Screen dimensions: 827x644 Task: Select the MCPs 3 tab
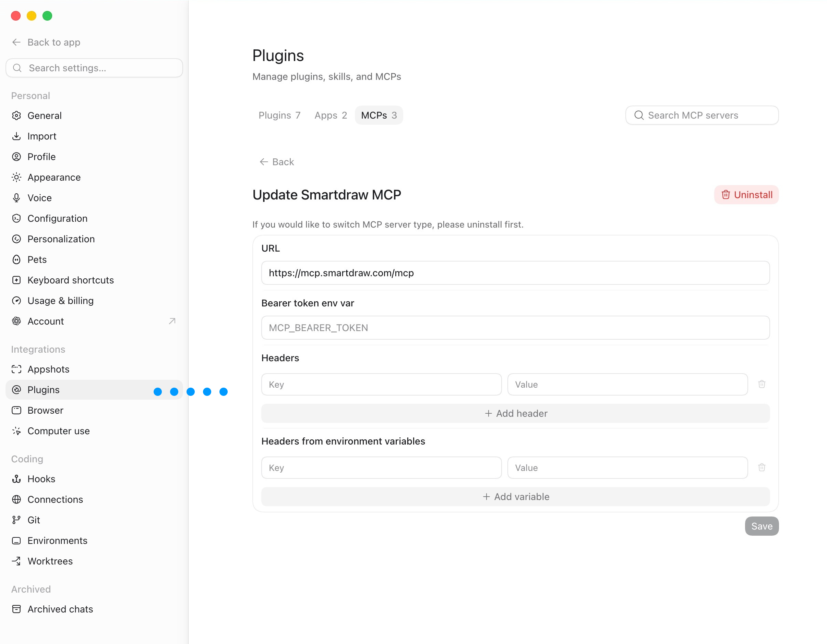(379, 115)
